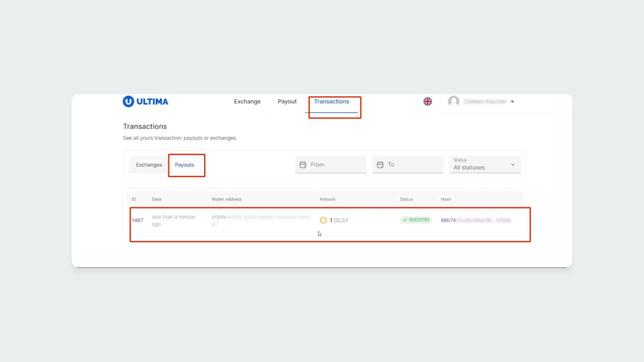Select the Payouts tab

coord(185,165)
